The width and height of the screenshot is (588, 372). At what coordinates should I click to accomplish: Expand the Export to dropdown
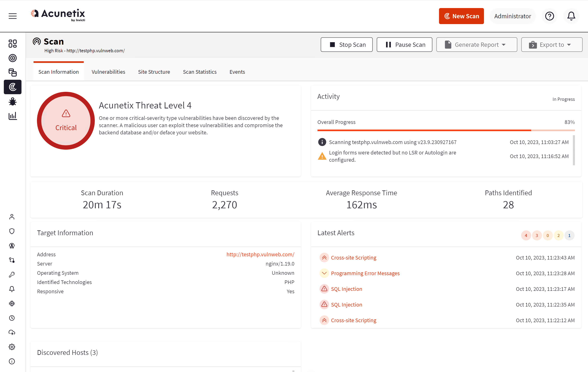point(551,45)
